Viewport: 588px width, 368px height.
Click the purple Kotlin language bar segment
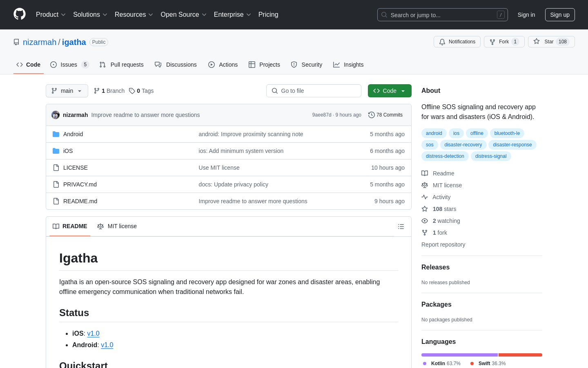(x=459, y=355)
